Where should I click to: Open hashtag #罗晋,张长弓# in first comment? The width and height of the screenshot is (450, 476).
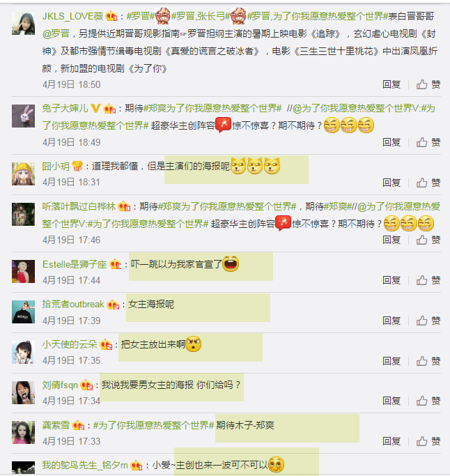201,16
